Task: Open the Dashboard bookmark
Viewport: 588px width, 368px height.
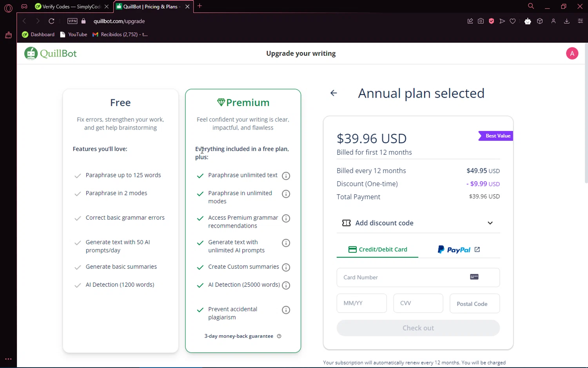Action: [x=38, y=35]
